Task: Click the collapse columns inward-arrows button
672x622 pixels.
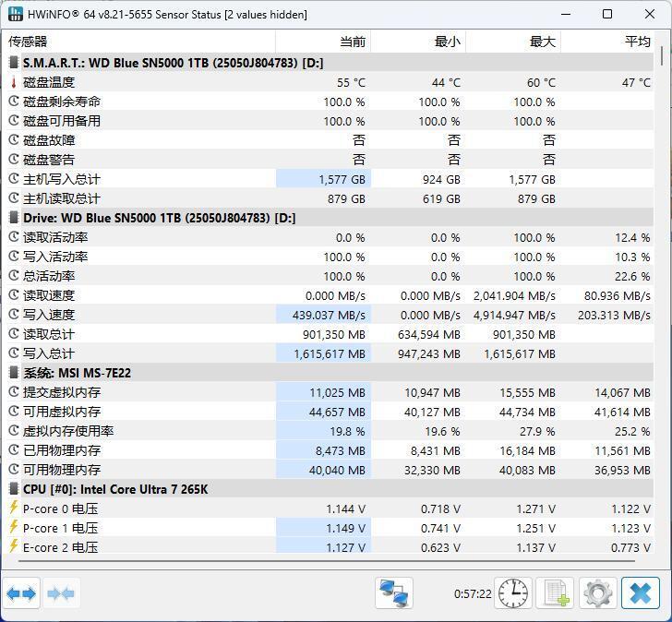Action: (x=61, y=593)
